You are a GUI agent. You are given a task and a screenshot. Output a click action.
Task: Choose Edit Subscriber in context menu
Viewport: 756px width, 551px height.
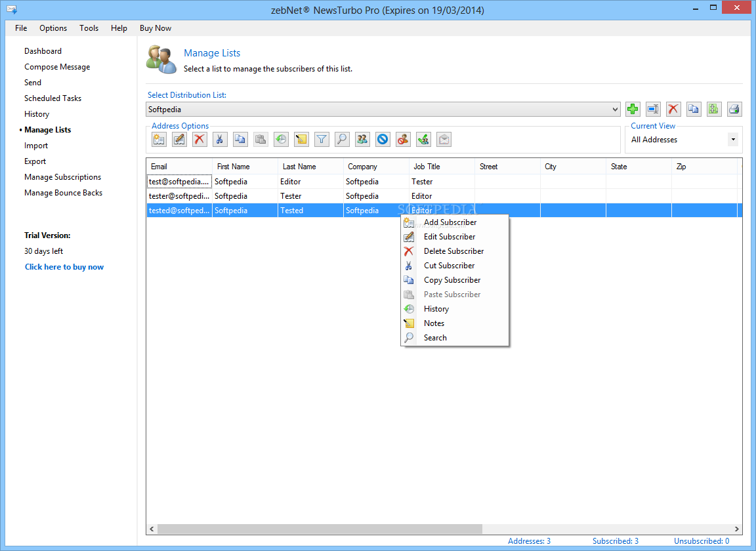click(455, 237)
